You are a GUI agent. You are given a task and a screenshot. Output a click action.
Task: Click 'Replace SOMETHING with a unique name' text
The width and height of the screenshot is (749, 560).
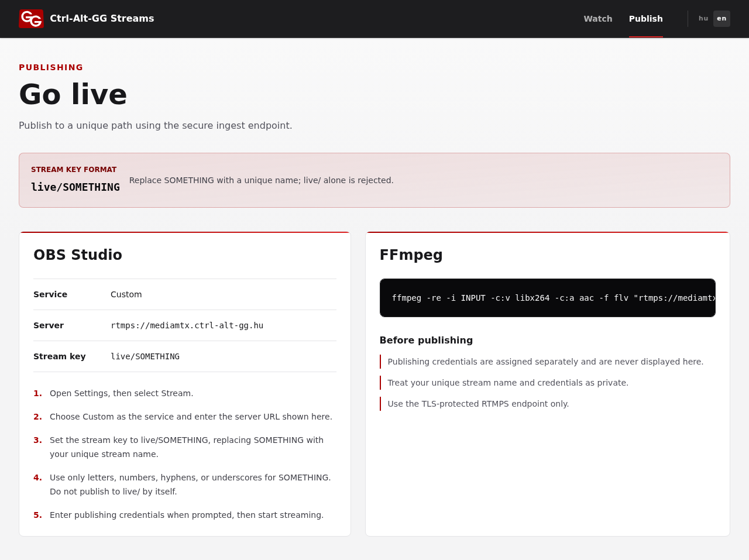(262, 180)
